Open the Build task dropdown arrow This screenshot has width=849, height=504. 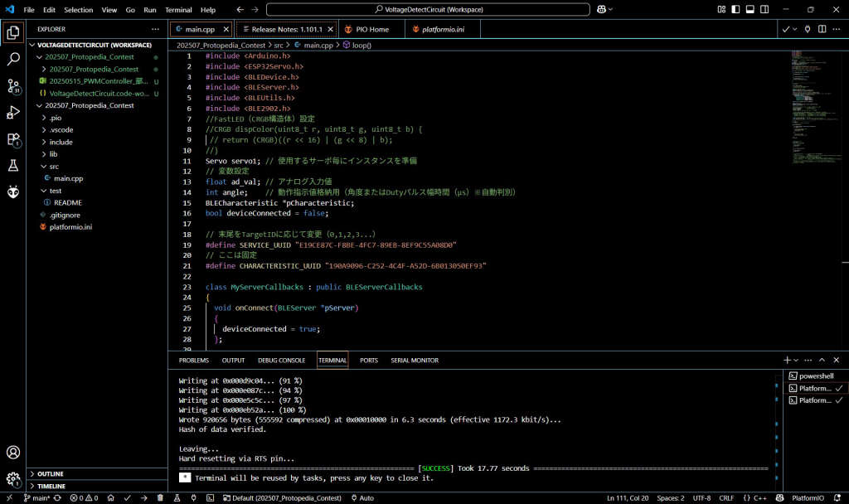coord(794,29)
